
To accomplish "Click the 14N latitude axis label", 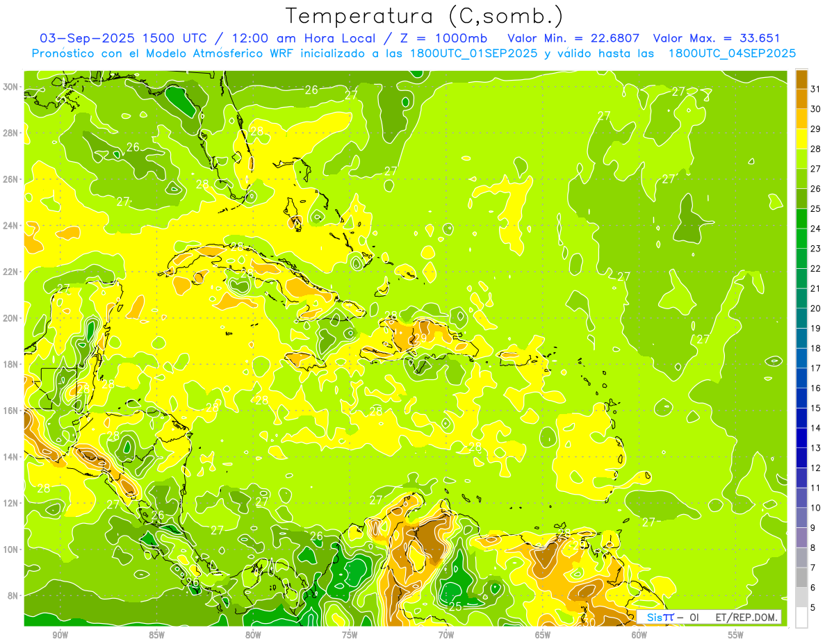I will click(x=11, y=457).
